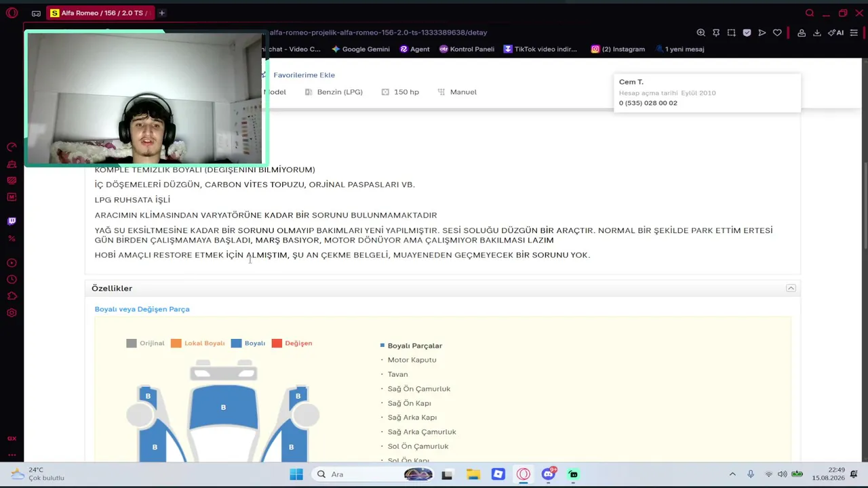The width and height of the screenshot is (868, 488).
Task: Open the TikTok video indir bookmark
Action: coord(540,49)
